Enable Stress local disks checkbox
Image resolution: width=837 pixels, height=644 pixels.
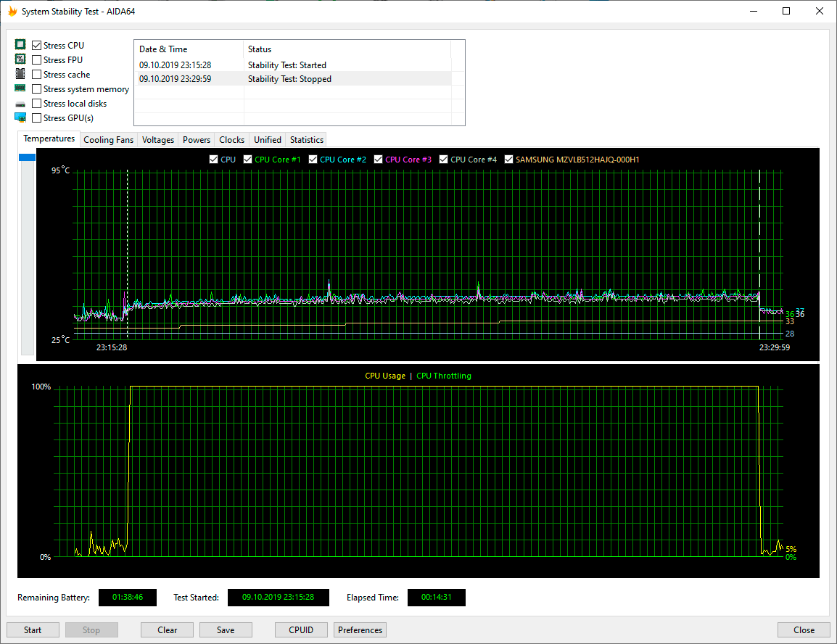pyautogui.click(x=36, y=104)
